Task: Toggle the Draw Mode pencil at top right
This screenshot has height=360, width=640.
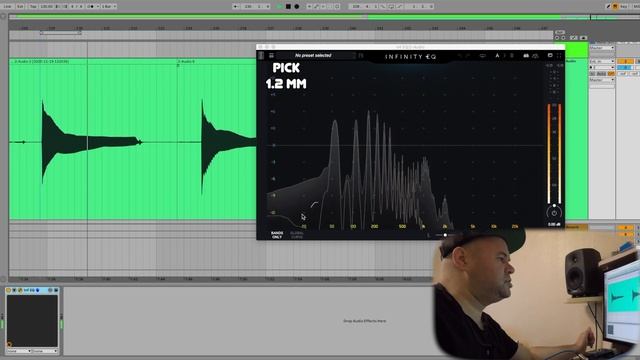Action: 608,7
